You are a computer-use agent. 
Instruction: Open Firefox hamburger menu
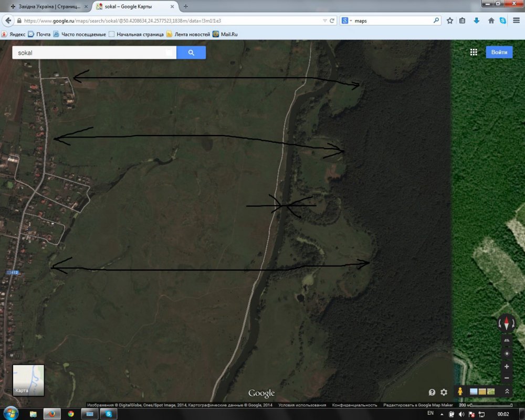[517, 20]
